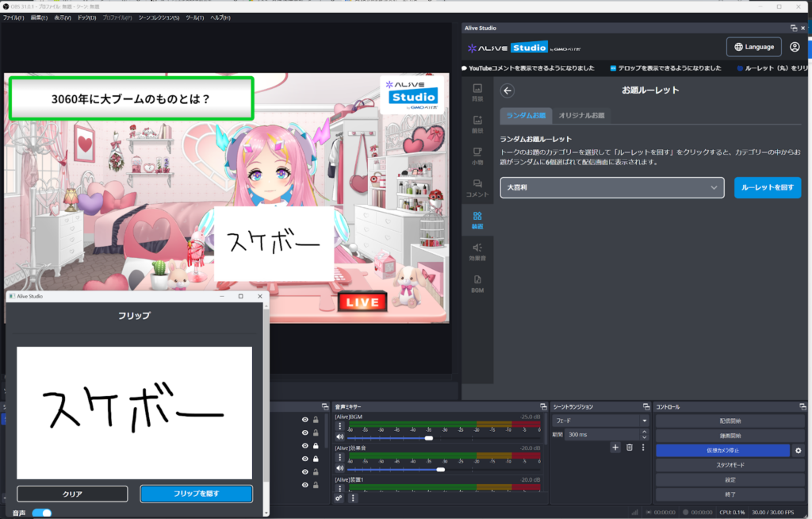Screen dimensions: 812x519
Task: Open the ツール(T) menu
Action: (194, 17)
